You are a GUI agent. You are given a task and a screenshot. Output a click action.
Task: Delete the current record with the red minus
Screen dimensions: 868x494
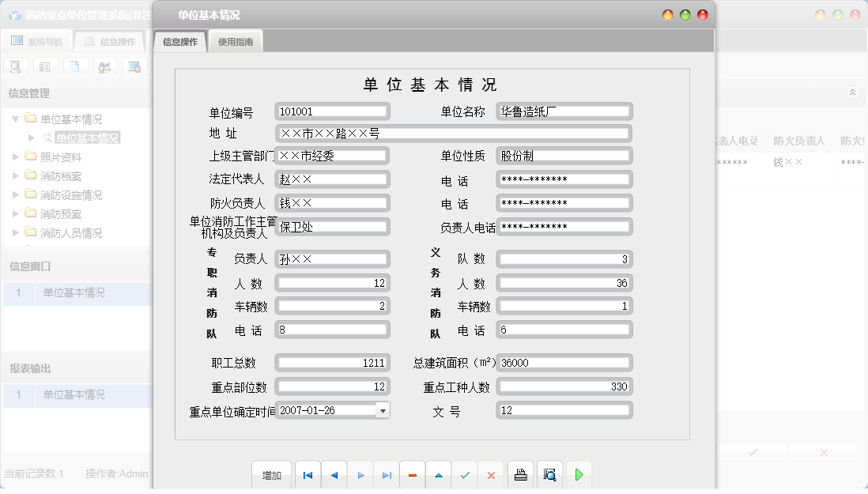412,474
